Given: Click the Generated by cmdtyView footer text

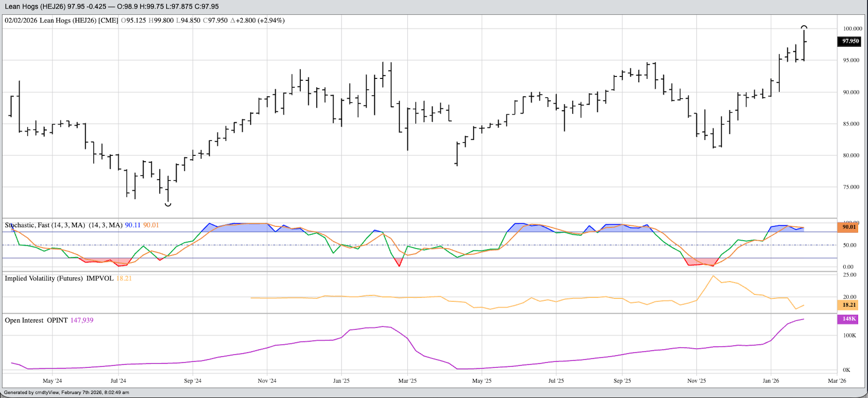Looking at the screenshot, I should tap(67, 393).
